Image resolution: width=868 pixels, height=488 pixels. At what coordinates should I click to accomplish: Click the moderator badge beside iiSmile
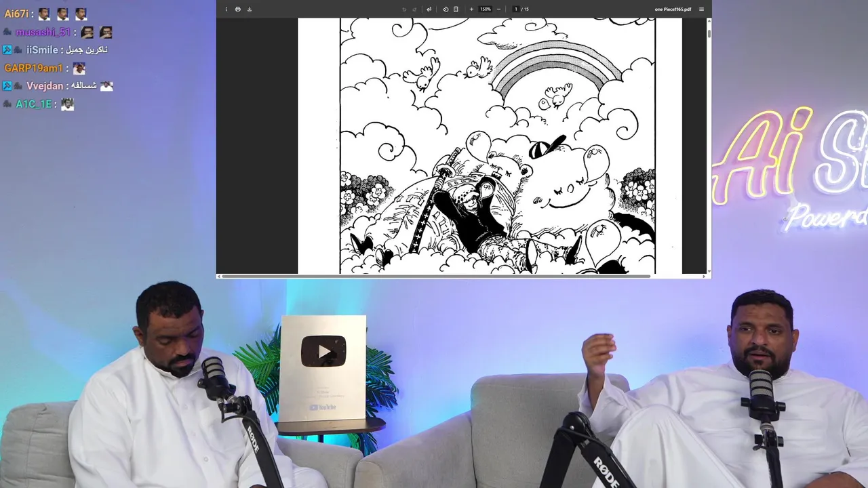coord(7,49)
